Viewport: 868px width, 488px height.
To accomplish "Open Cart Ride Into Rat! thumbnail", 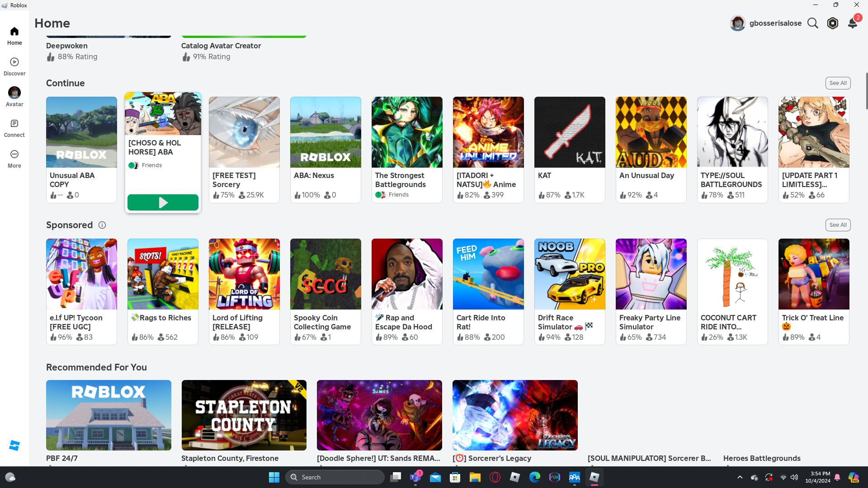I will click(488, 274).
